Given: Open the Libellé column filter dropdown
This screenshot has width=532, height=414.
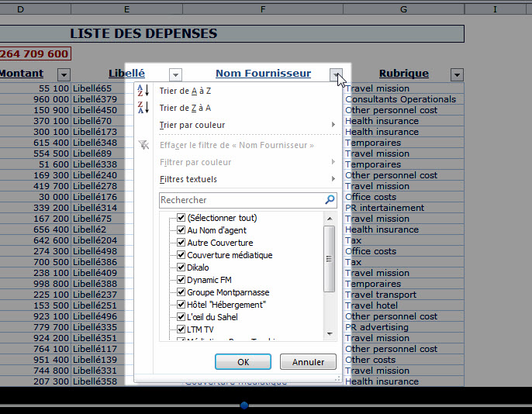Looking at the screenshot, I should (x=175, y=74).
